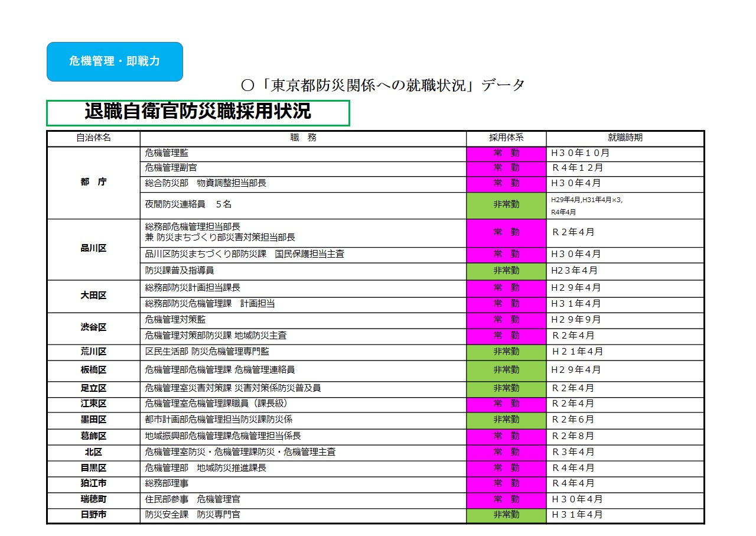
Task: Click the 足立区 municipality cell
Action: [94, 389]
